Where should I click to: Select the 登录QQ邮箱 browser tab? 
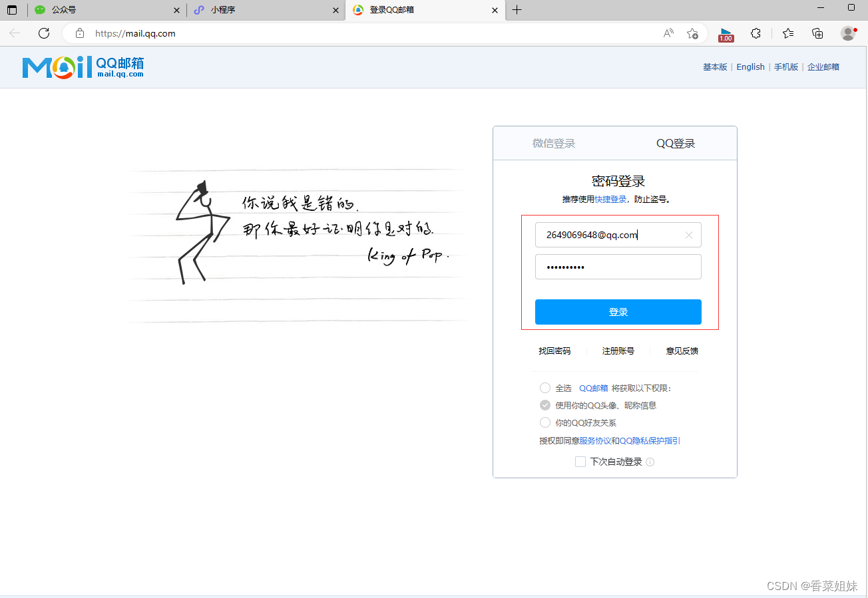pyautogui.click(x=425, y=10)
